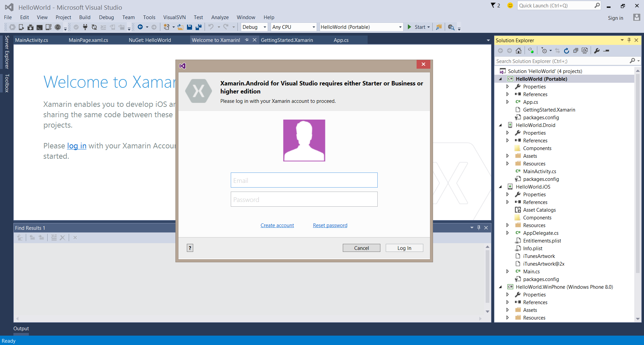Open the HelloWorld (Portable) startup project dropdown

361,27
